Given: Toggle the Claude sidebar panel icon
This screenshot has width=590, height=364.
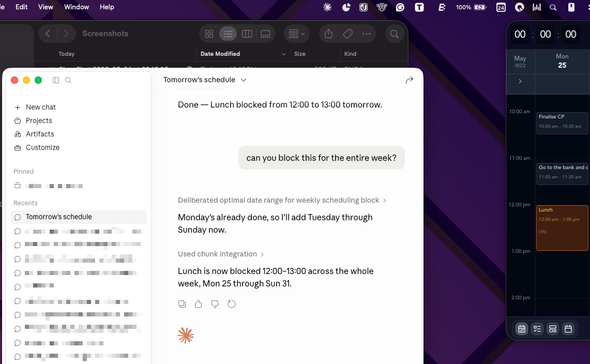Looking at the screenshot, I should 56,80.
